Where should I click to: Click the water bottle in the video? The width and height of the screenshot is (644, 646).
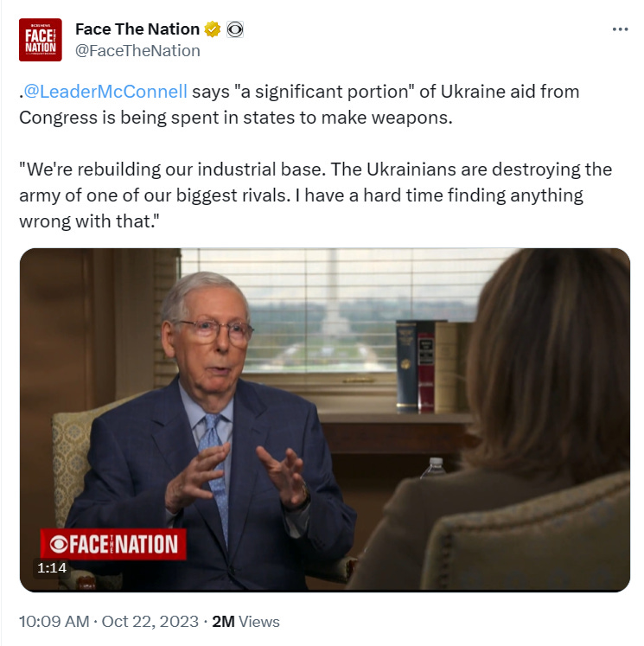433,468
